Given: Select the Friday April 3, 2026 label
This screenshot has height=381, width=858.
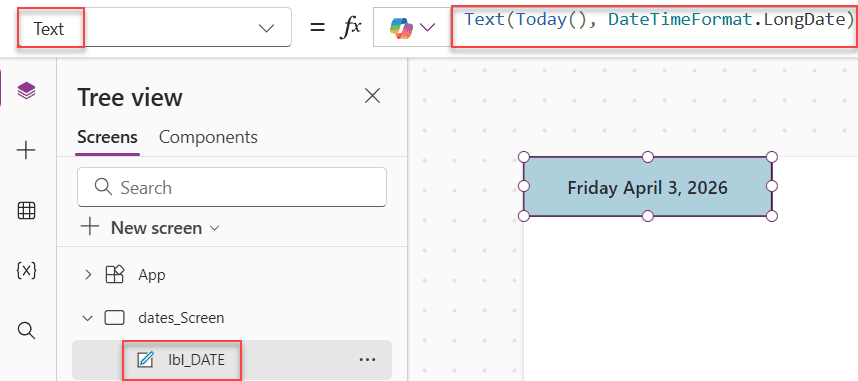Looking at the screenshot, I should click(647, 187).
